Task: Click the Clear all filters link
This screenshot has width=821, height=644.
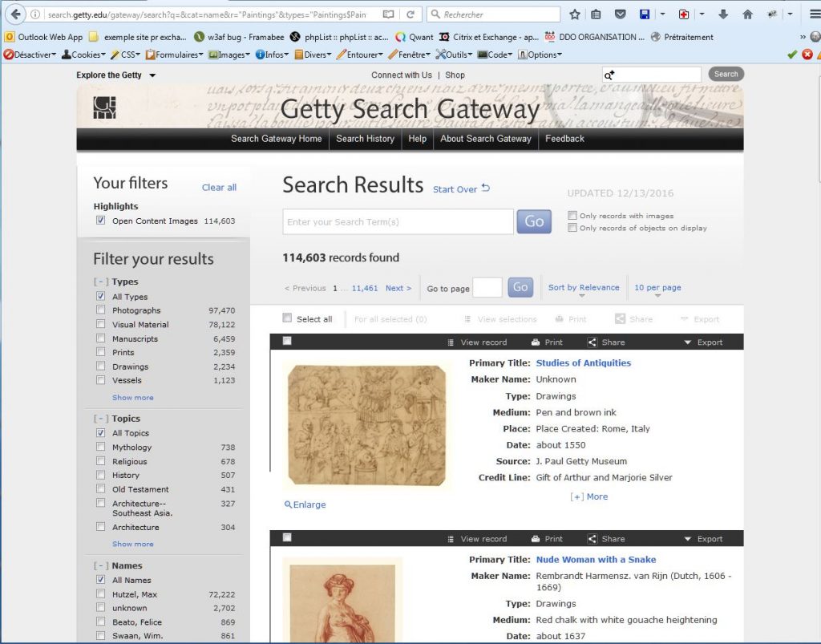Action: 219,188
